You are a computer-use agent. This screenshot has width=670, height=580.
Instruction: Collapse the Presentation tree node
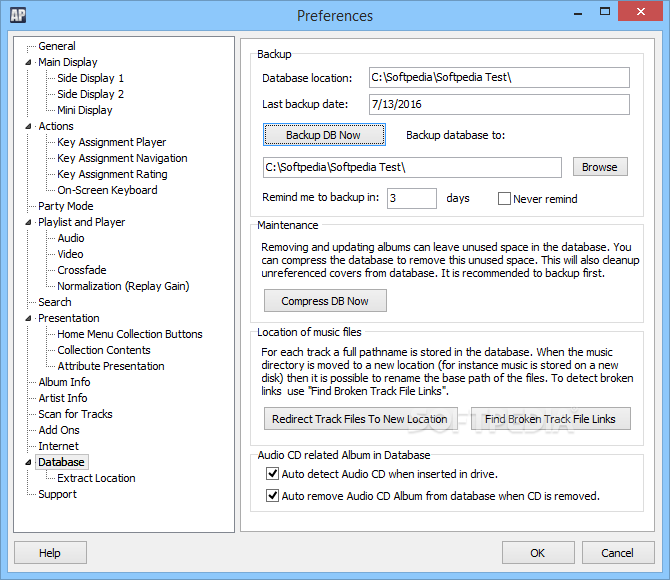click(28, 318)
